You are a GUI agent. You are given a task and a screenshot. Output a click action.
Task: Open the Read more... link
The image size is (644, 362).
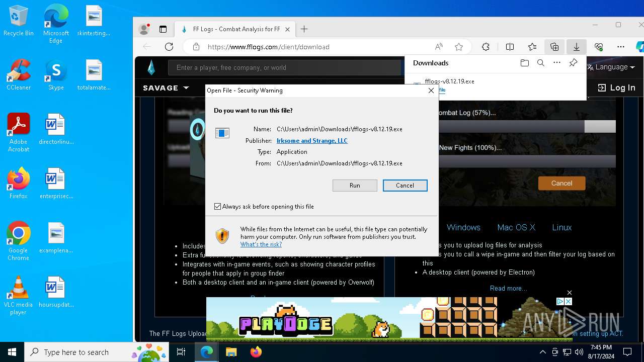point(509,288)
